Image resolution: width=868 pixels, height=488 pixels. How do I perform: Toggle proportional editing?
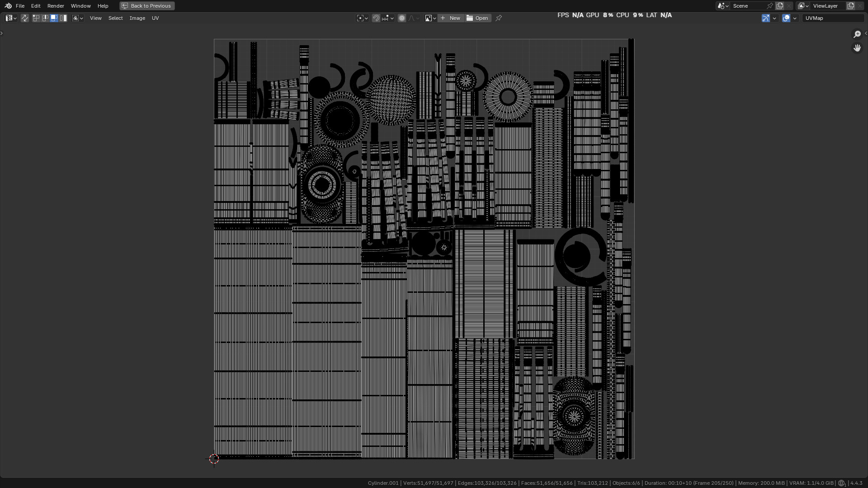tap(402, 18)
